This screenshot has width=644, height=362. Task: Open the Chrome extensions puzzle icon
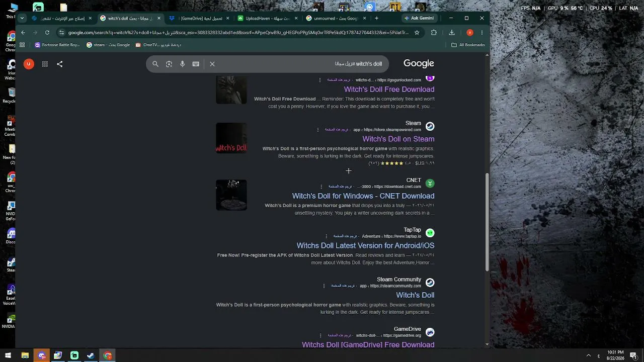(x=434, y=33)
